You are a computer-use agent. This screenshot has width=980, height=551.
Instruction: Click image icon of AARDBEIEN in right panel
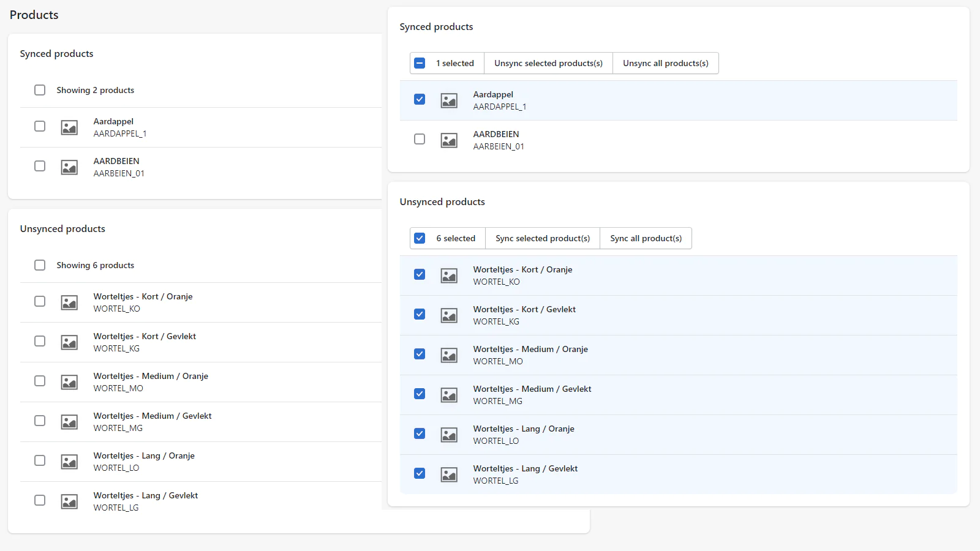pyautogui.click(x=449, y=140)
